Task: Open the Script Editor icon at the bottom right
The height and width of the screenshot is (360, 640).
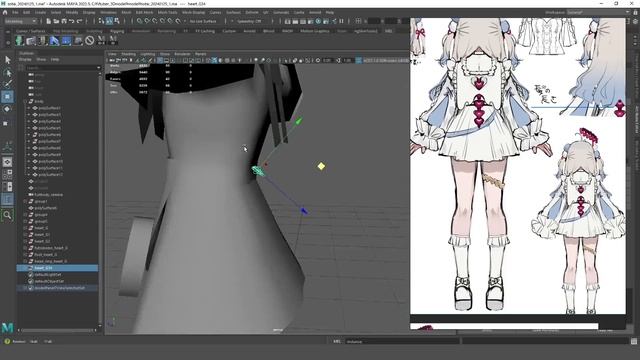Action: (x=634, y=341)
